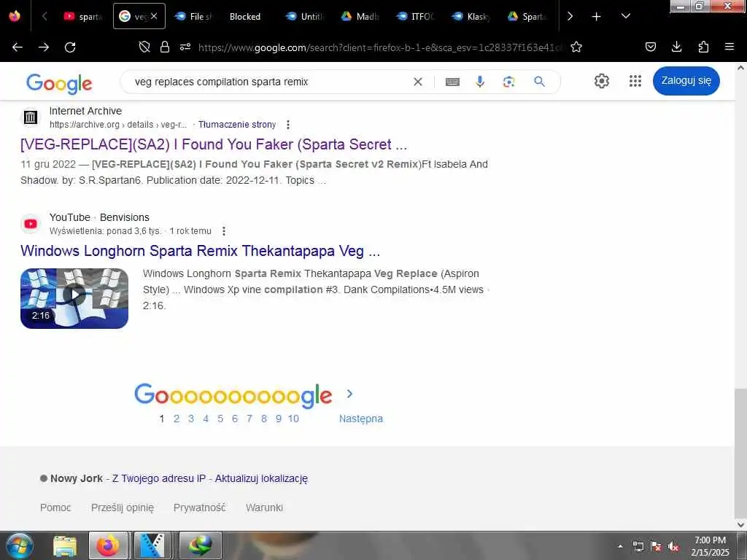The image size is (747, 560).
Task: Clear the search query with X
Action: point(418,82)
